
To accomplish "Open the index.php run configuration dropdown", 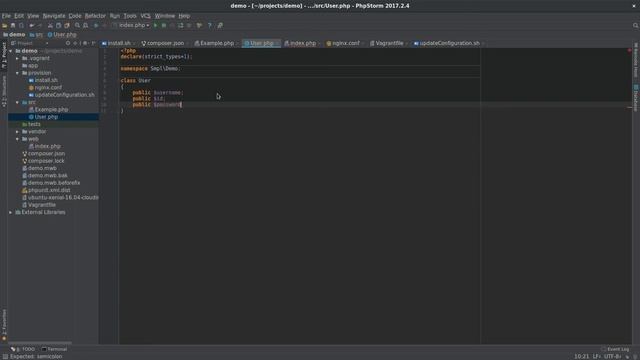I will [x=131, y=25].
